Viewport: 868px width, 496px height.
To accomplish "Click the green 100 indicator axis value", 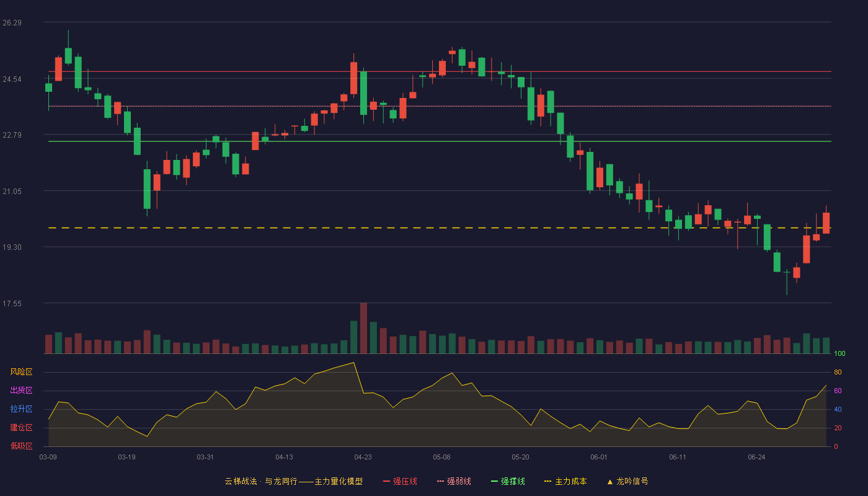I will point(839,354).
